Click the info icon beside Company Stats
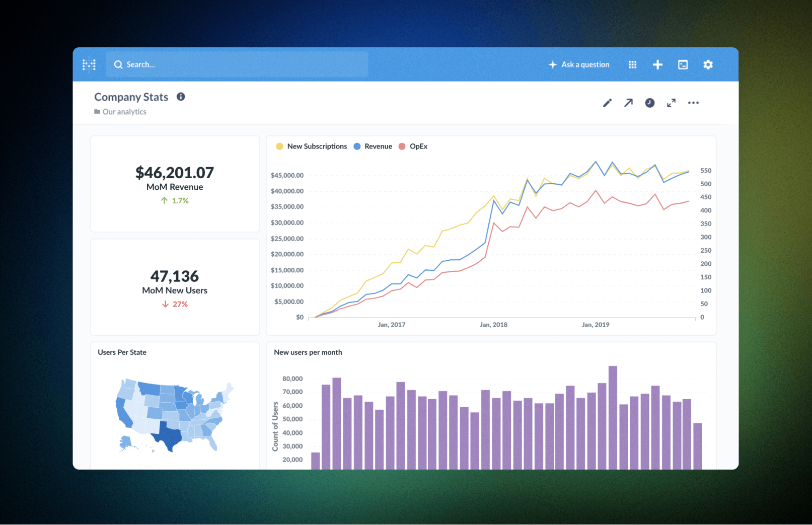812x525 pixels. pos(181,97)
